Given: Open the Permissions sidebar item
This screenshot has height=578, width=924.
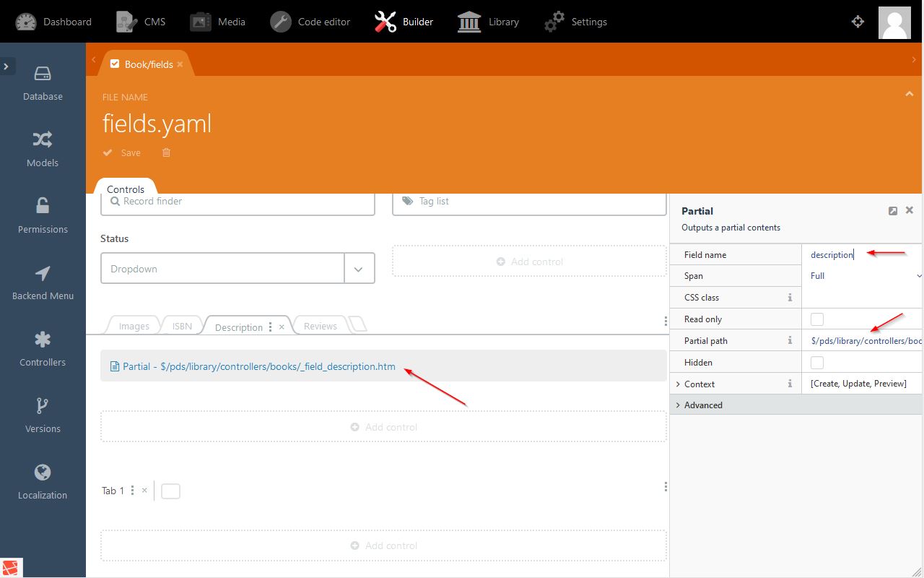Looking at the screenshot, I should [x=43, y=216].
